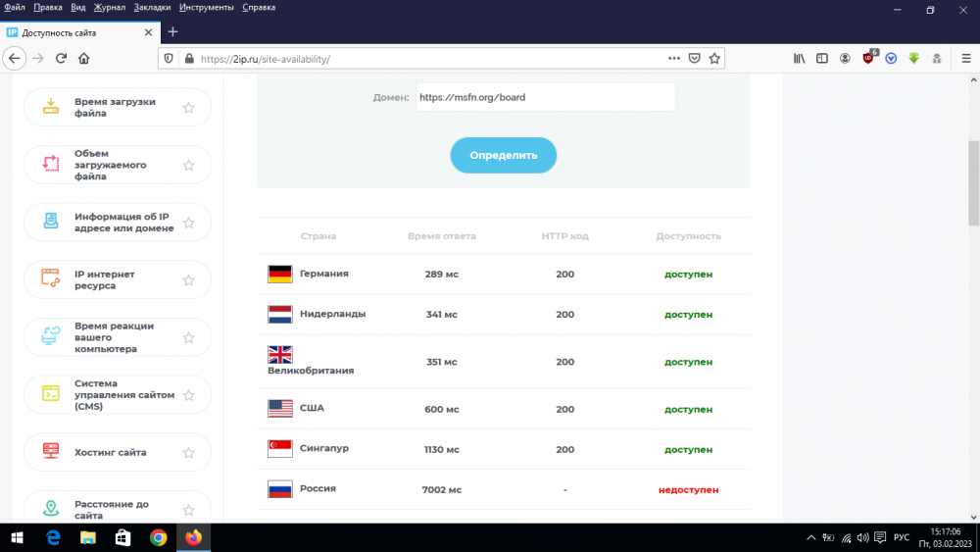
Task: Expand hidden system tray icons
Action: tap(810, 537)
